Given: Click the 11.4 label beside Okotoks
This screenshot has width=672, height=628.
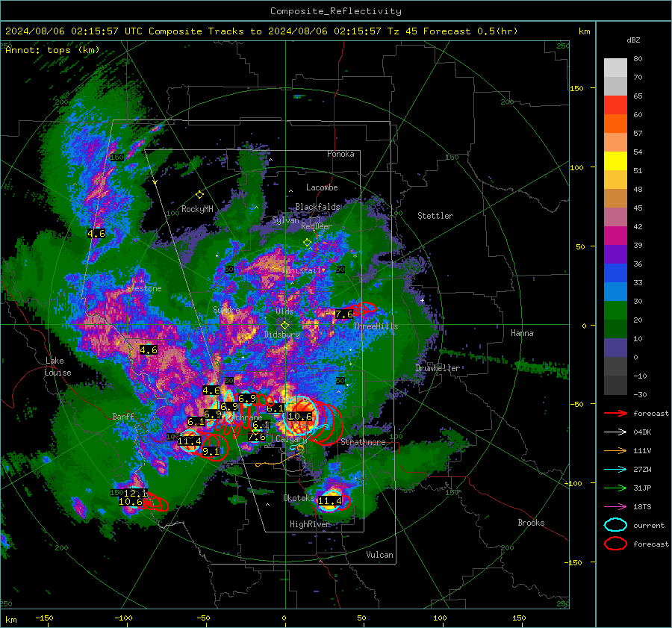Looking at the screenshot, I should (x=329, y=501).
